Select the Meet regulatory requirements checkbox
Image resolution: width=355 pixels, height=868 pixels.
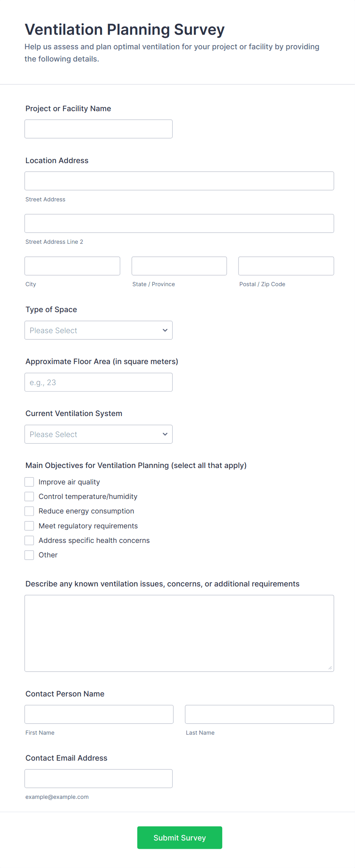tap(29, 526)
